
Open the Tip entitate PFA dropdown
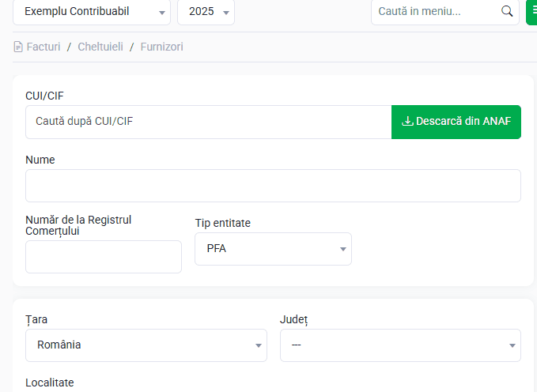tap(273, 249)
